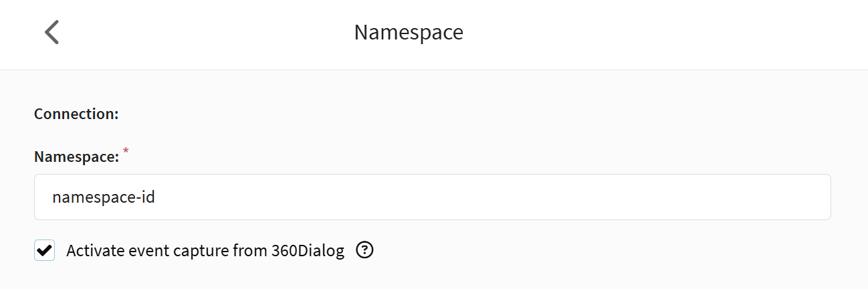Place cursor on the namespace-id text
868x289 pixels.
(x=104, y=197)
